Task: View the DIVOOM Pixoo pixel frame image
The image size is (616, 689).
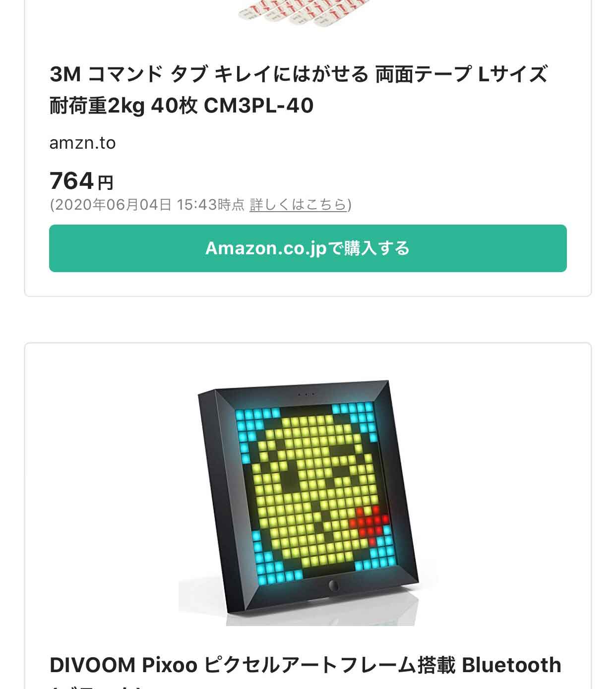Action: pos(308,502)
